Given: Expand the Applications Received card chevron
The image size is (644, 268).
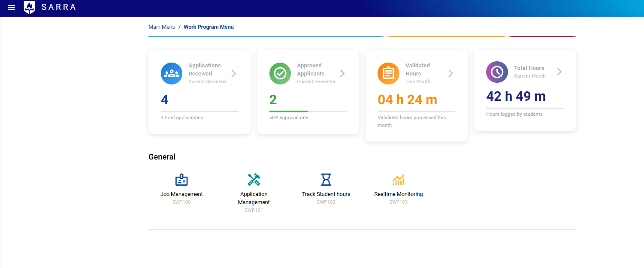Looking at the screenshot, I should tap(234, 73).
